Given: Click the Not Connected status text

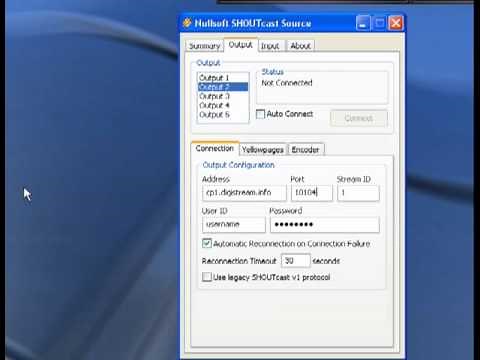Looking at the screenshot, I should coord(287,83).
